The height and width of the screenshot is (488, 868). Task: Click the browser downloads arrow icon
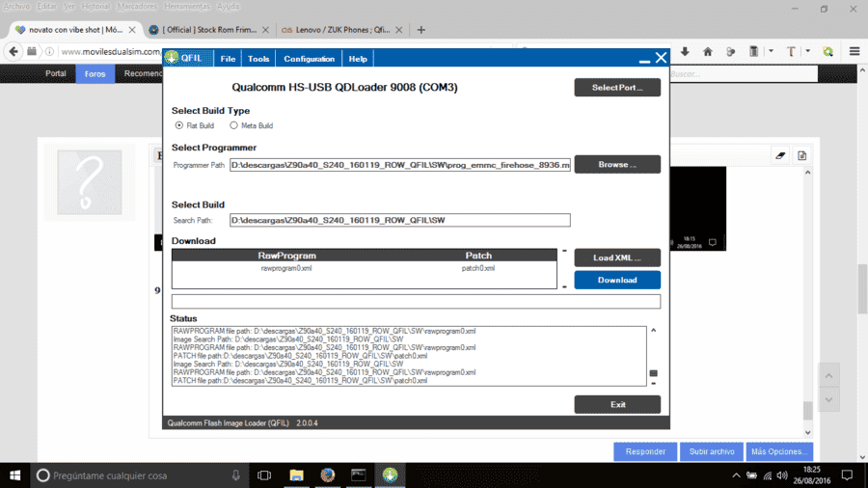coord(685,51)
